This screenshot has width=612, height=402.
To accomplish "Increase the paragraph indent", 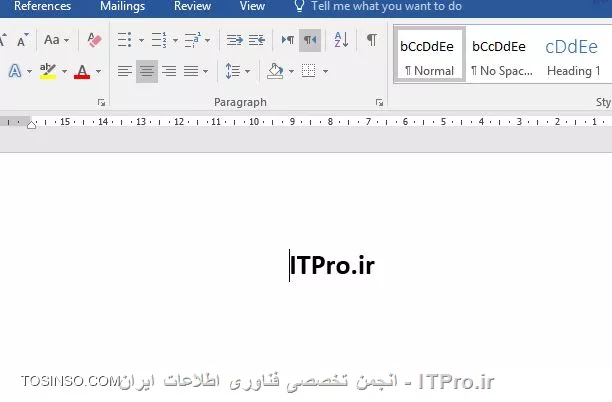I will (x=257, y=40).
